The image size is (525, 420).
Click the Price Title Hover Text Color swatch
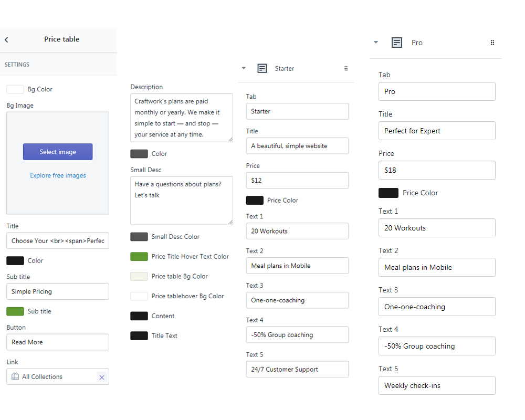[139, 256]
